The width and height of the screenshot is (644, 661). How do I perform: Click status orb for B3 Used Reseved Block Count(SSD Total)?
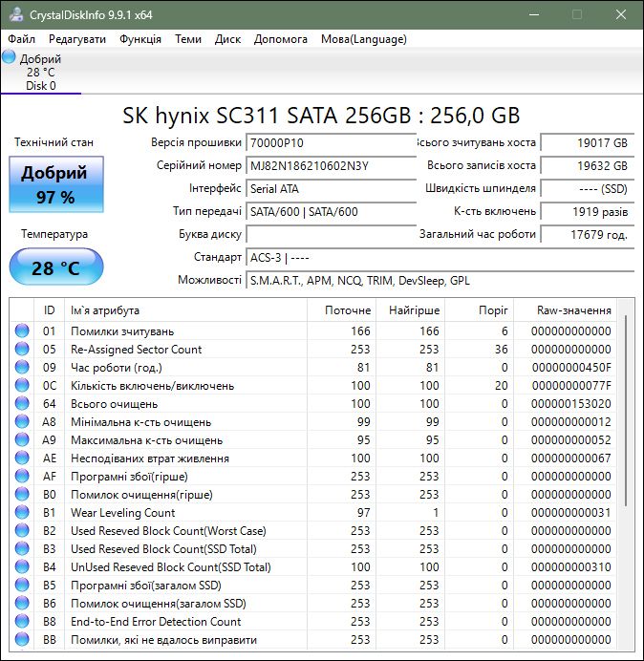click(x=22, y=548)
